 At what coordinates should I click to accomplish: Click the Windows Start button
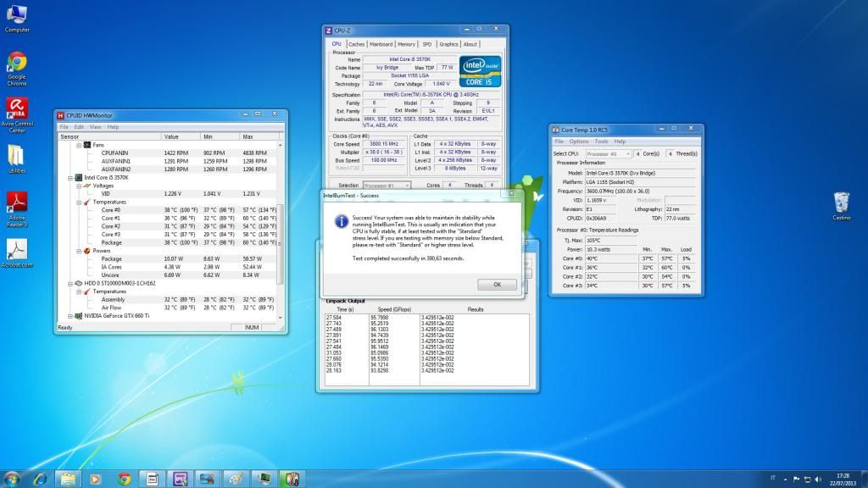[13, 478]
